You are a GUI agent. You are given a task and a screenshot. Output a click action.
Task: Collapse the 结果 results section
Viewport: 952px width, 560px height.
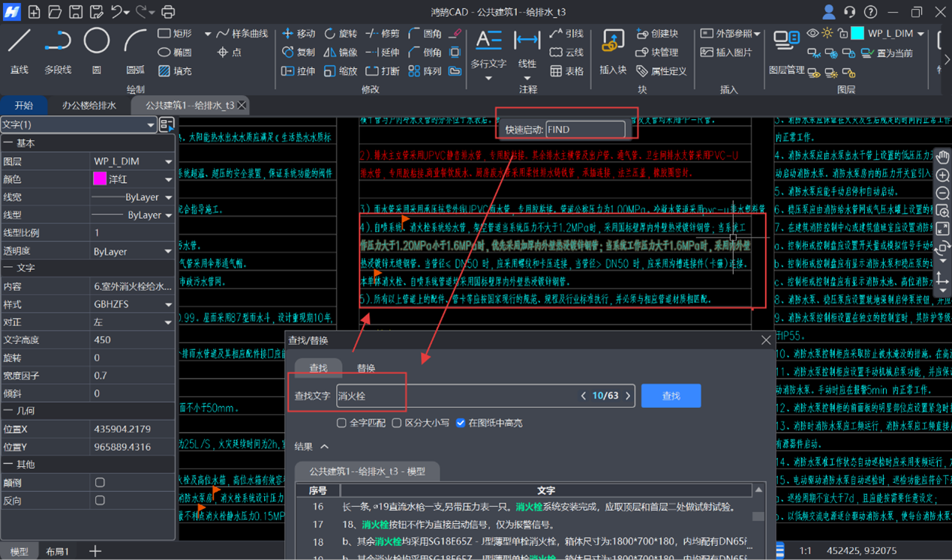[325, 447]
